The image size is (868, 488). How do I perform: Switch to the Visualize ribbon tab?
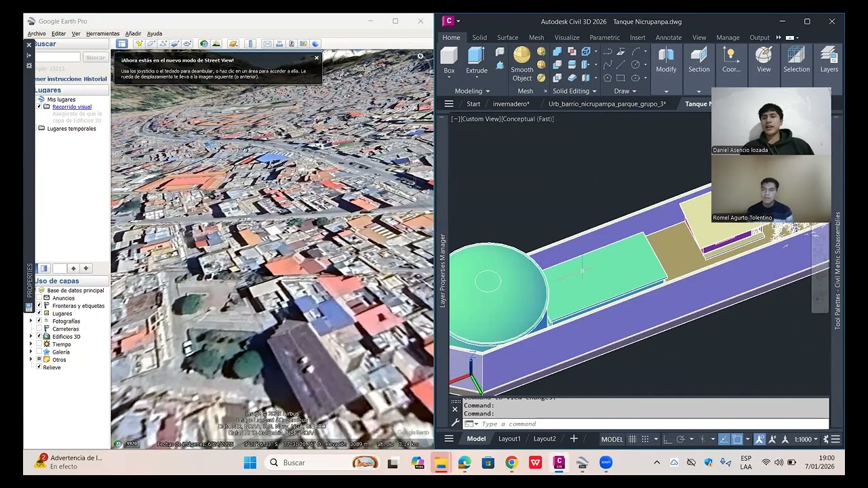coord(566,37)
